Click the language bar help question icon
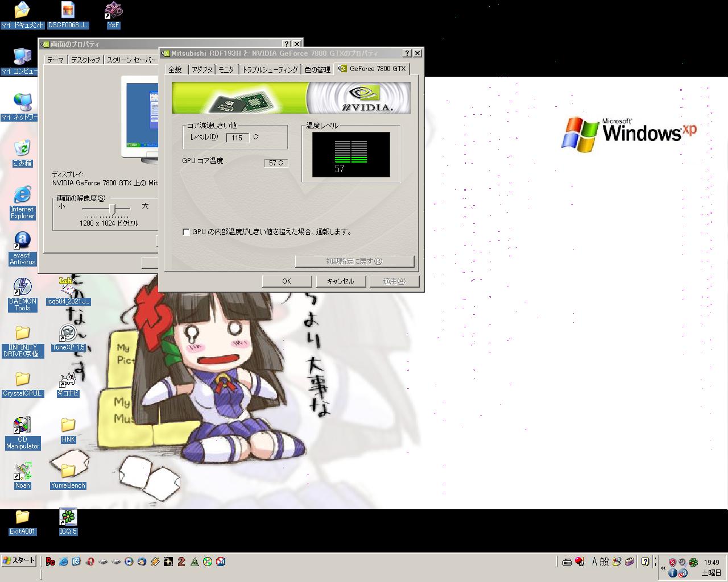The height and width of the screenshot is (582, 728). tap(645, 562)
